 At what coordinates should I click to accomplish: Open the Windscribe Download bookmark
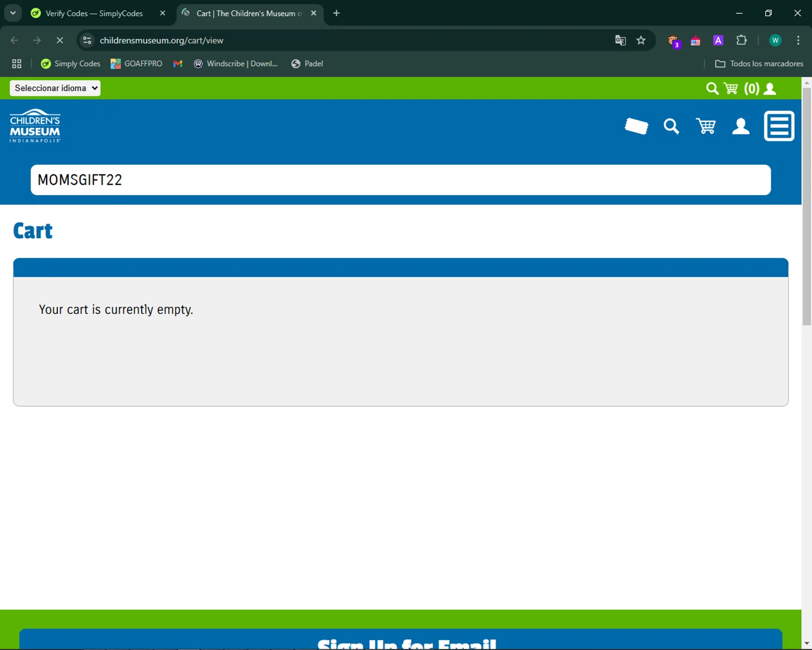(x=236, y=63)
